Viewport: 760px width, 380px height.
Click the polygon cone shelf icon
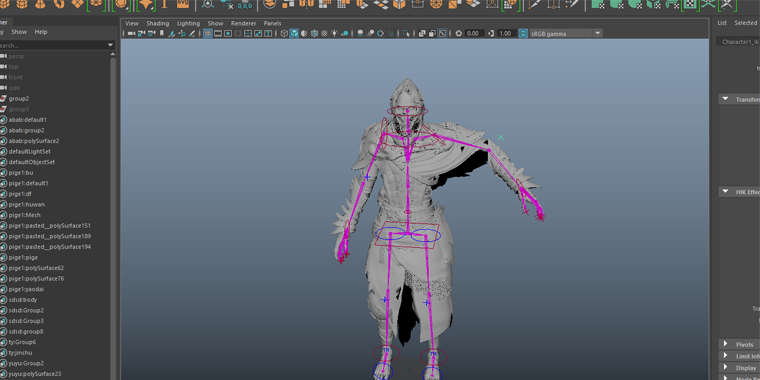click(x=40, y=4)
